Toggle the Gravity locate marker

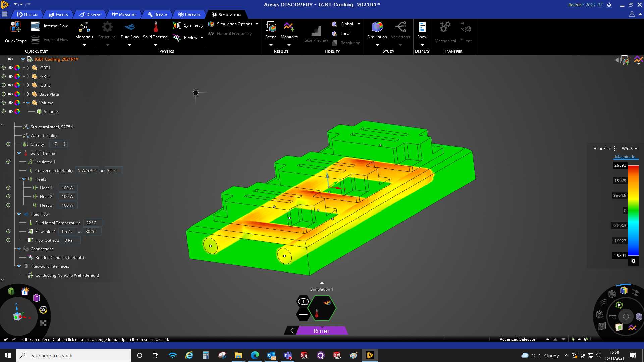click(x=8, y=144)
